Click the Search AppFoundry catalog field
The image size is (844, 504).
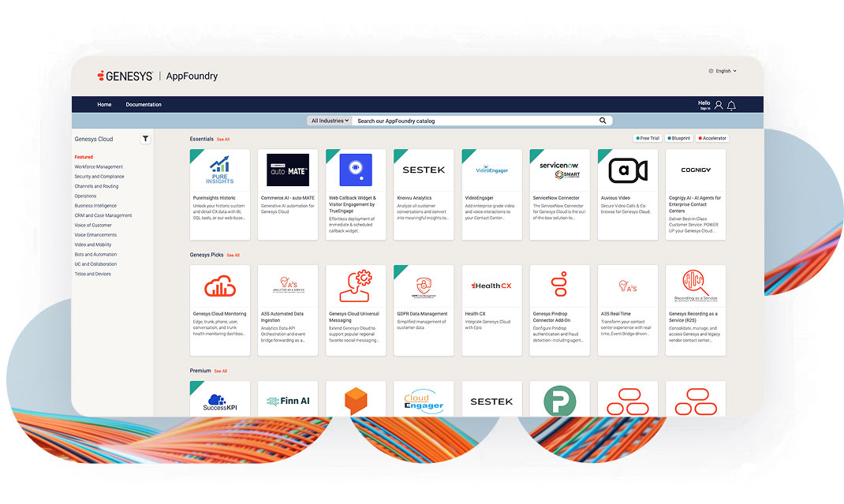(x=476, y=121)
